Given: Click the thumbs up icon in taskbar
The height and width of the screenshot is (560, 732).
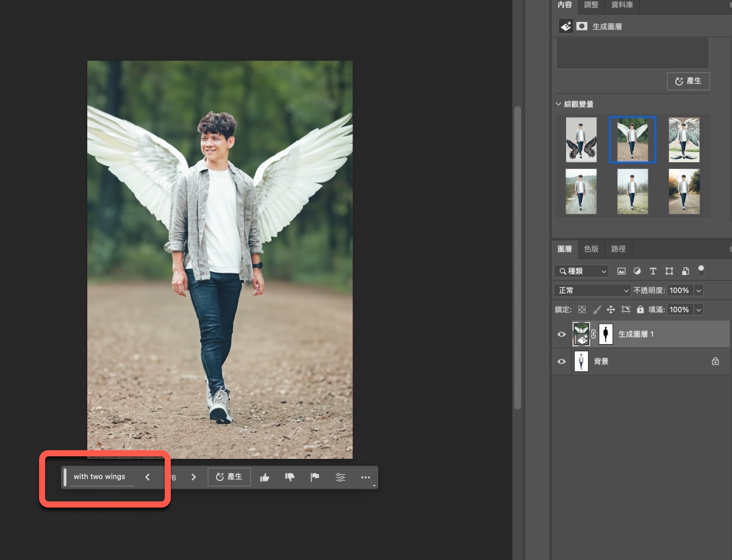Looking at the screenshot, I should pos(265,478).
